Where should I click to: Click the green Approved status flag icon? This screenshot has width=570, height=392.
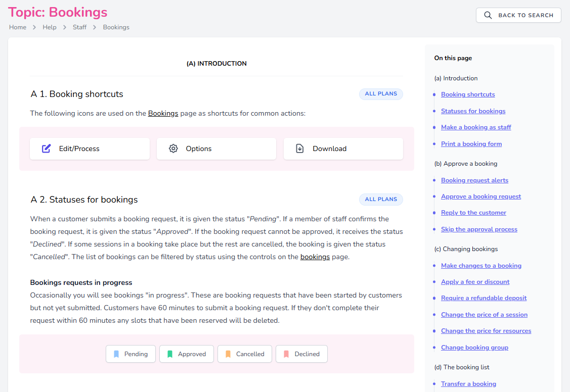[x=170, y=354]
